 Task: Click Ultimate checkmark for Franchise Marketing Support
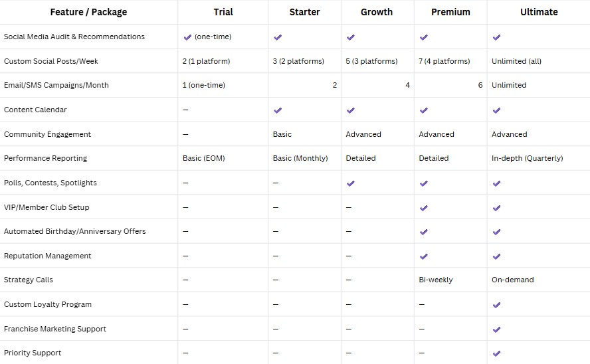pos(497,329)
